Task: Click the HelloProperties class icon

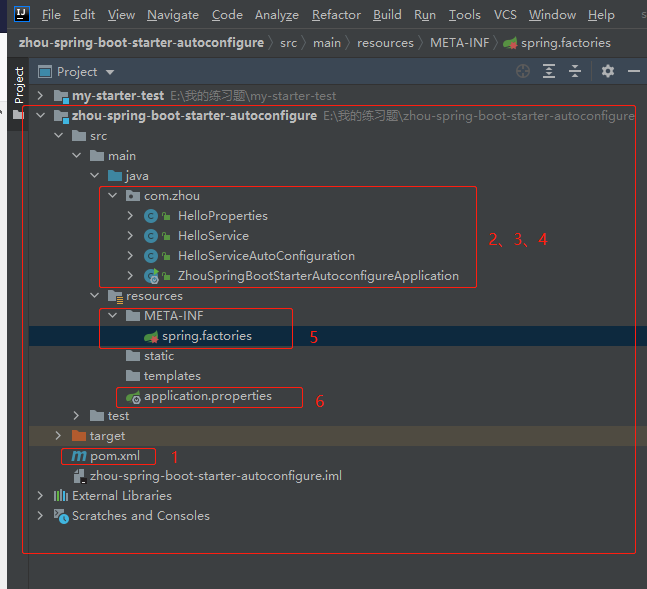Action: 151,216
